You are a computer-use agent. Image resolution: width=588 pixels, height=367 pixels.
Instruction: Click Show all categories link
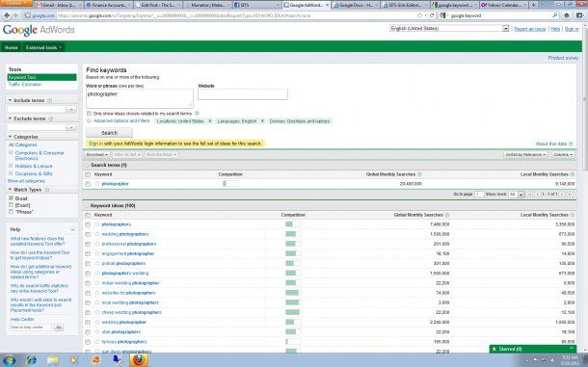(26, 181)
